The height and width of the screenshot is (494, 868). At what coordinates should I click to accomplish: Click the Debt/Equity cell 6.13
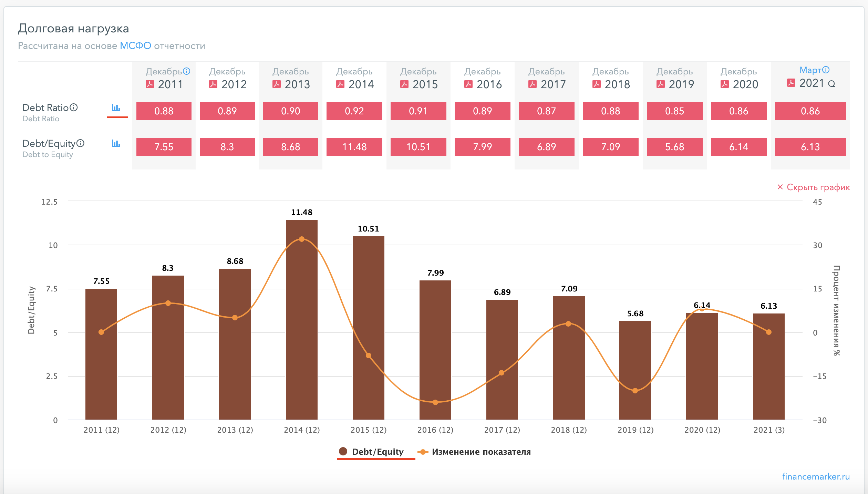click(810, 147)
